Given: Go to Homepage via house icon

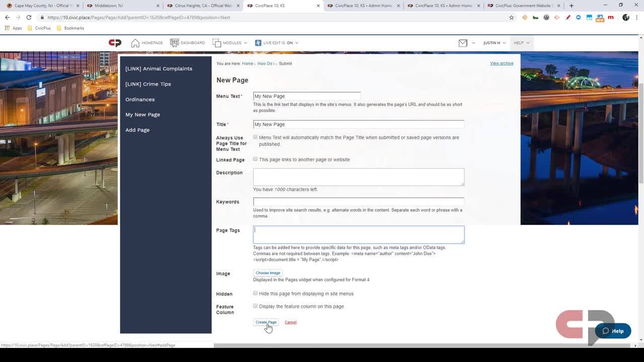Looking at the screenshot, I should click(135, 43).
